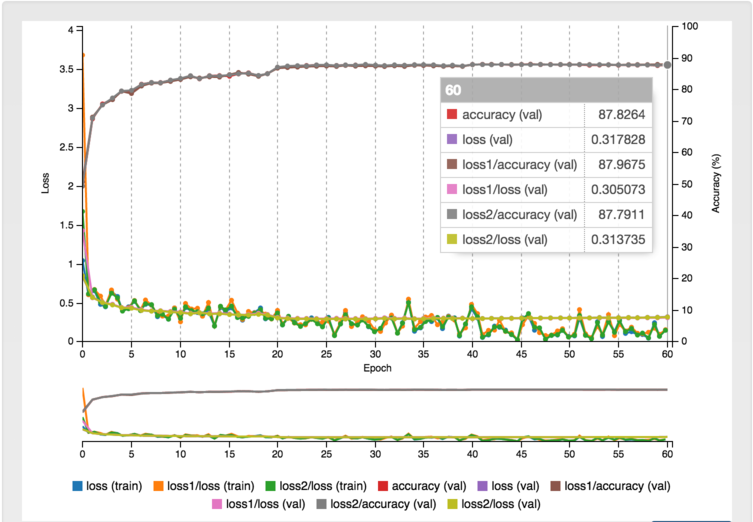Click loss1/accuracy (val) value 87.9675
The width and height of the screenshot is (753, 522).
(x=621, y=165)
